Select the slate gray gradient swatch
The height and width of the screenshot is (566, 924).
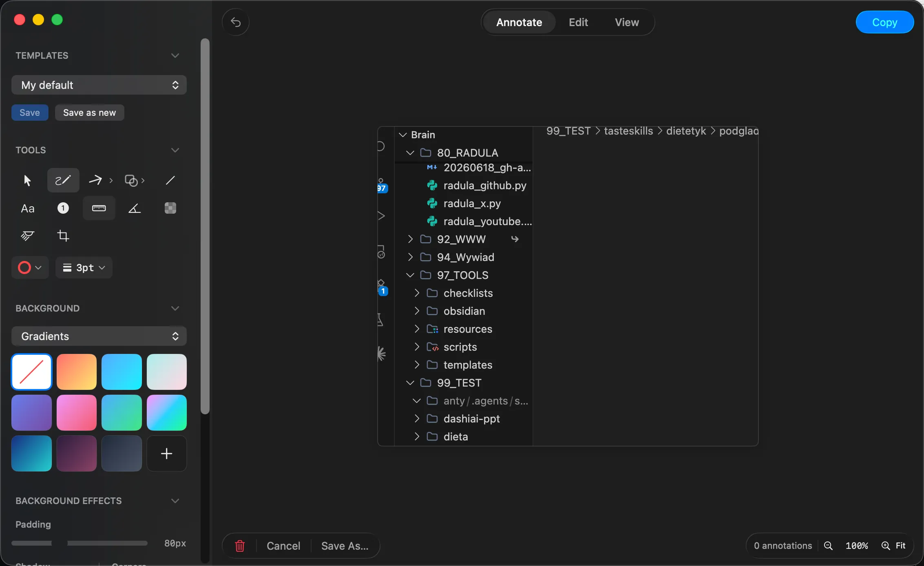tap(122, 453)
